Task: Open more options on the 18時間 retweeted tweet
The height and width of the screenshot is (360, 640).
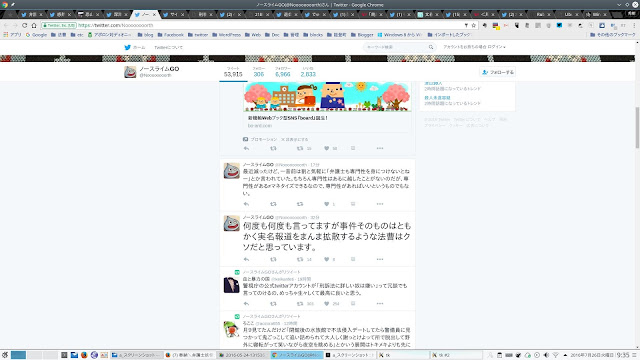Action: [380, 304]
